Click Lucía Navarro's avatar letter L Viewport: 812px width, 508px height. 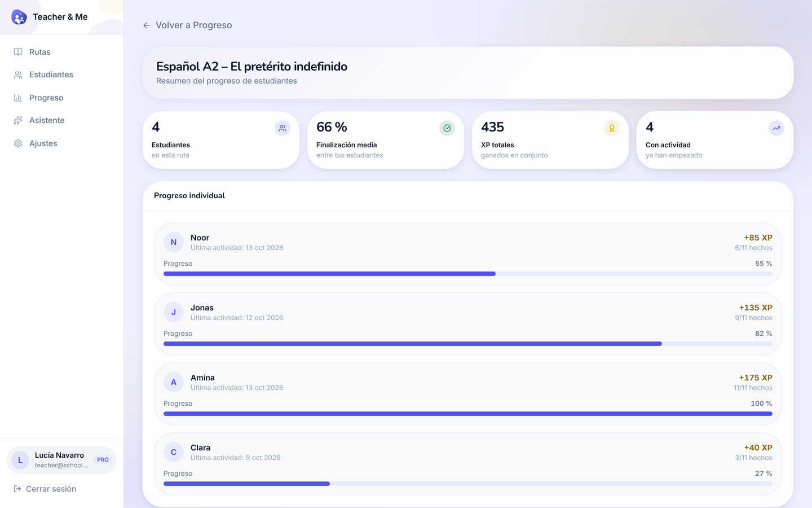pyautogui.click(x=20, y=460)
